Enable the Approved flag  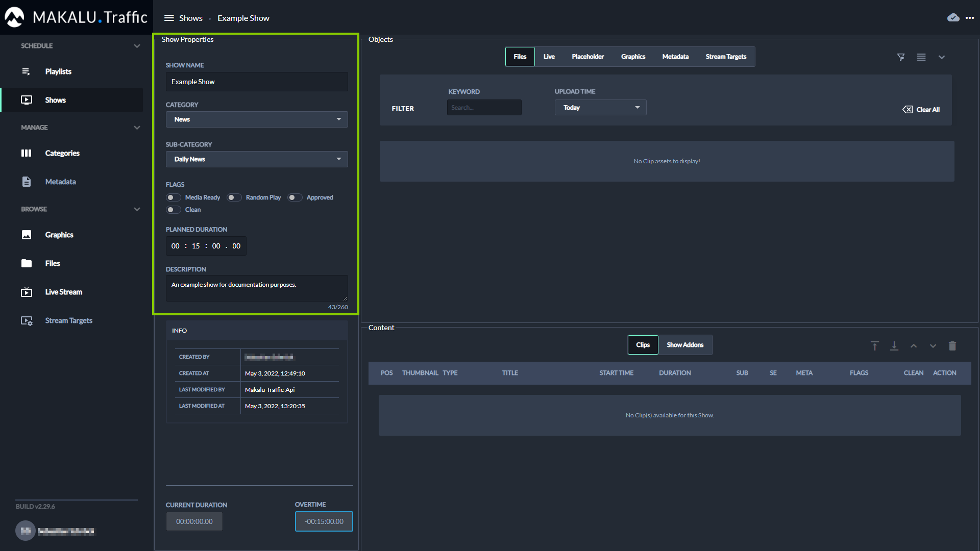[295, 197]
